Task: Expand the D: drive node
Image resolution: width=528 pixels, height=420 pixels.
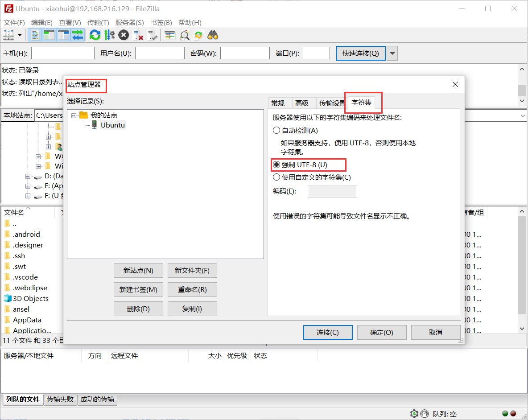Action: click(x=28, y=177)
